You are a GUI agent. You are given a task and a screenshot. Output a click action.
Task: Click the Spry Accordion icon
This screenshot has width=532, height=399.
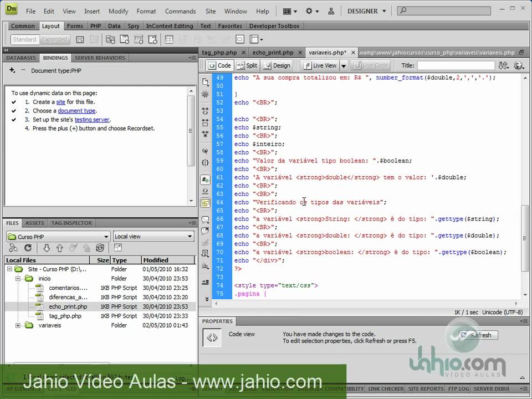point(139,39)
